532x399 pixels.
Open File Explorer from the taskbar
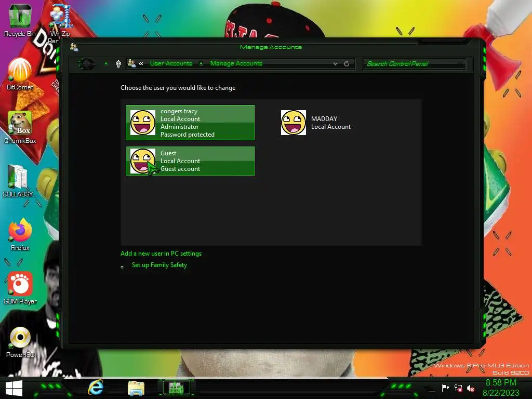[x=136, y=388]
